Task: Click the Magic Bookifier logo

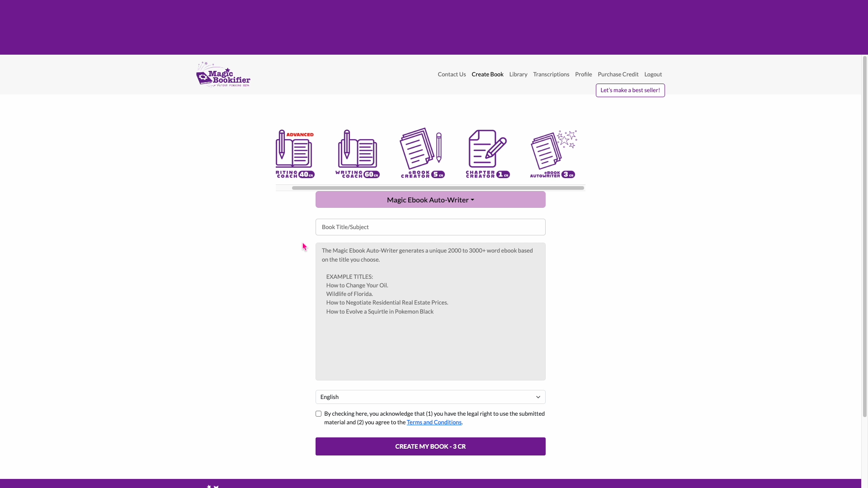Action: pyautogui.click(x=223, y=74)
